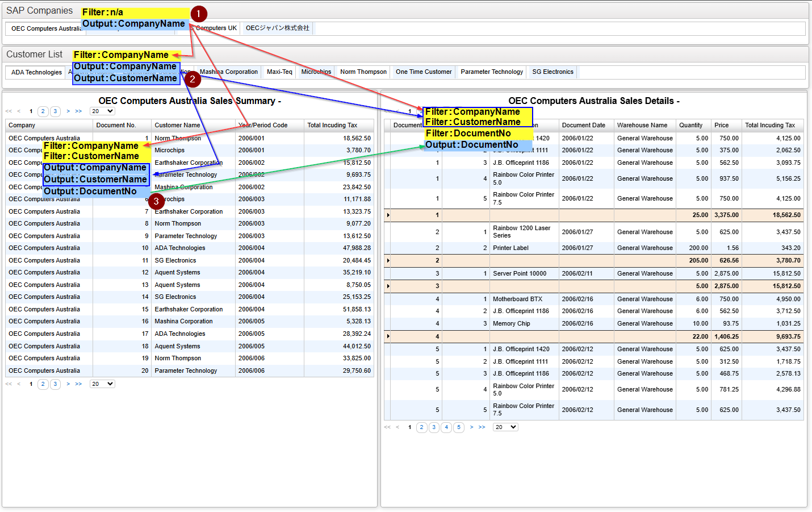The width and height of the screenshot is (812, 512).
Task: Click the Printer Label item cell
Action: (510, 248)
